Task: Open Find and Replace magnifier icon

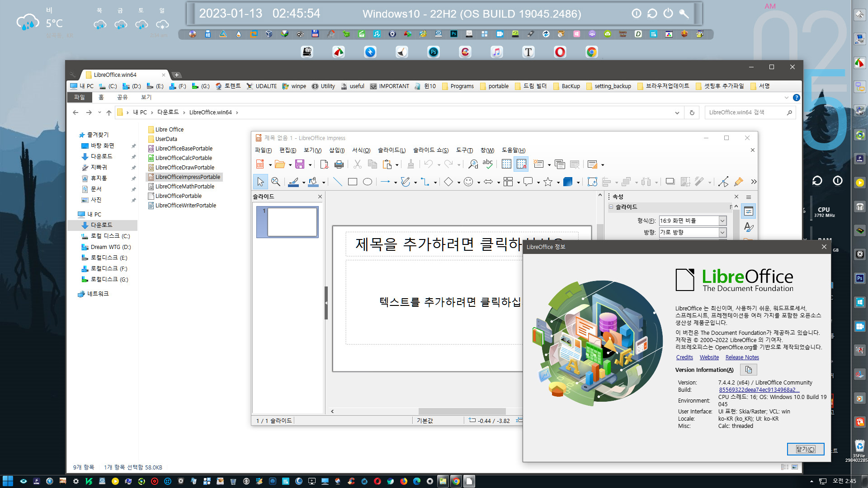Action: pyautogui.click(x=473, y=164)
